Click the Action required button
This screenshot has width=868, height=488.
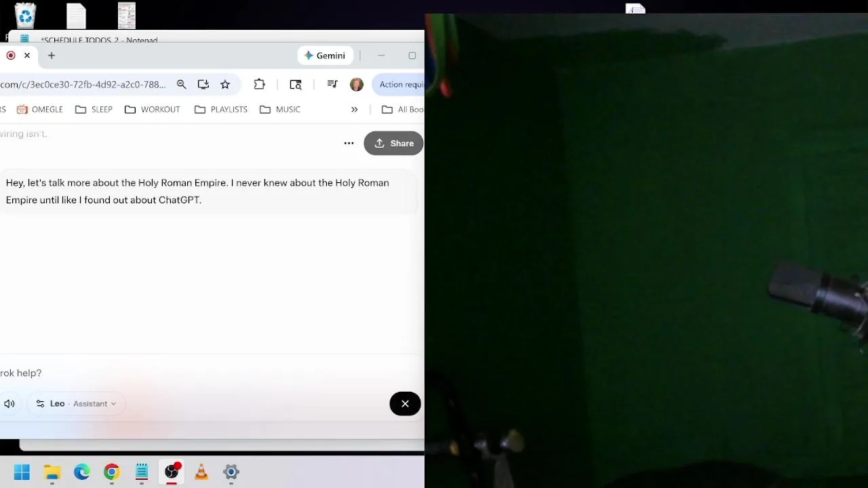[x=399, y=85]
